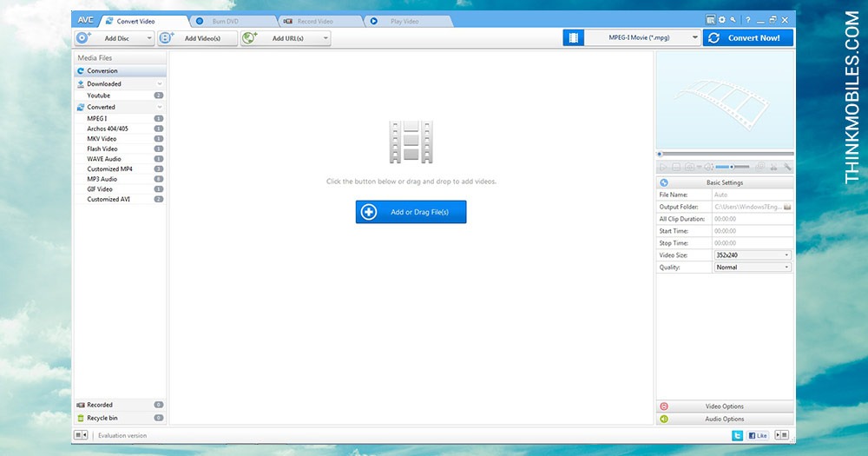Open the Quality dropdown
868x456 pixels.
[753, 267]
